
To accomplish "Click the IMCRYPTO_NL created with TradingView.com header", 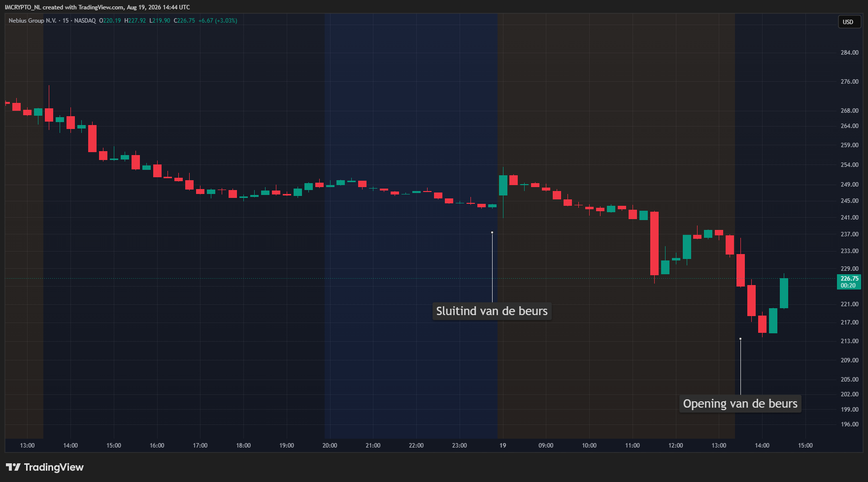I will tap(97, 7).
